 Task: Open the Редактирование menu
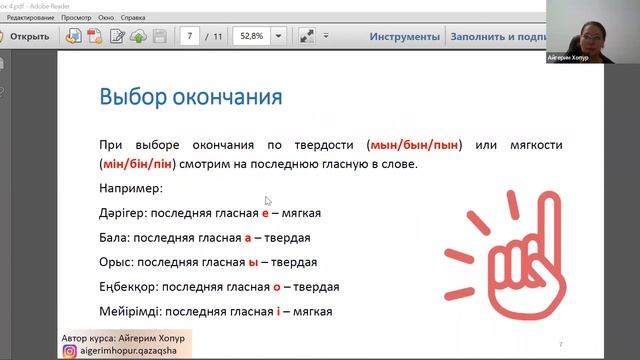[x=31, y=18]
